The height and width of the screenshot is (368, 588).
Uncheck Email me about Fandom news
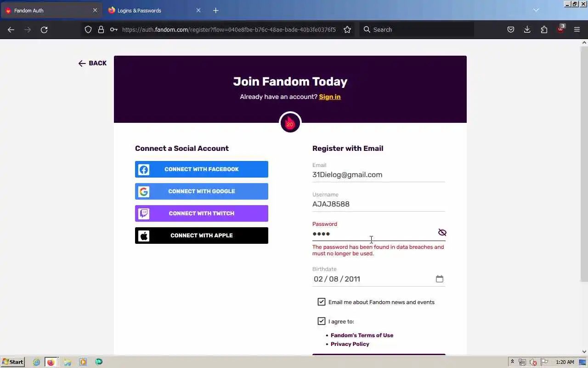tap(322, 302)
